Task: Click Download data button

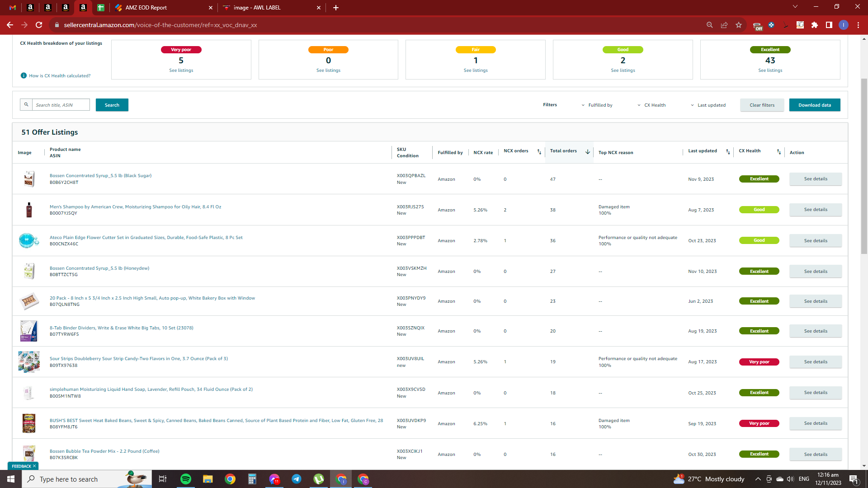Action: coord(815,105)
